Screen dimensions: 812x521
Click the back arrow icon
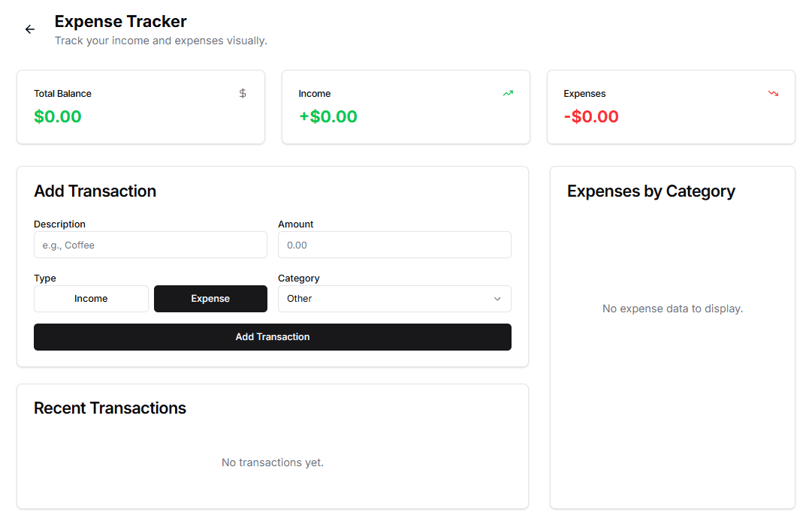coord(29,29)
